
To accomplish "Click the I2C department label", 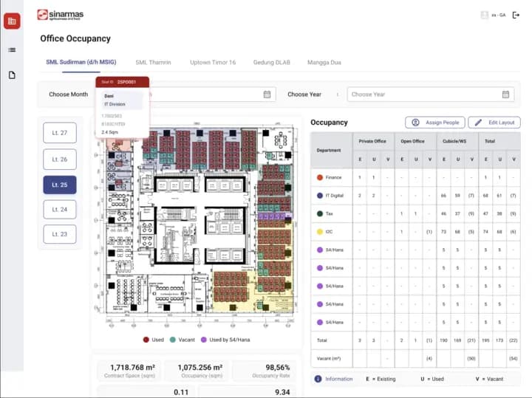I will [x=329, y=232].
